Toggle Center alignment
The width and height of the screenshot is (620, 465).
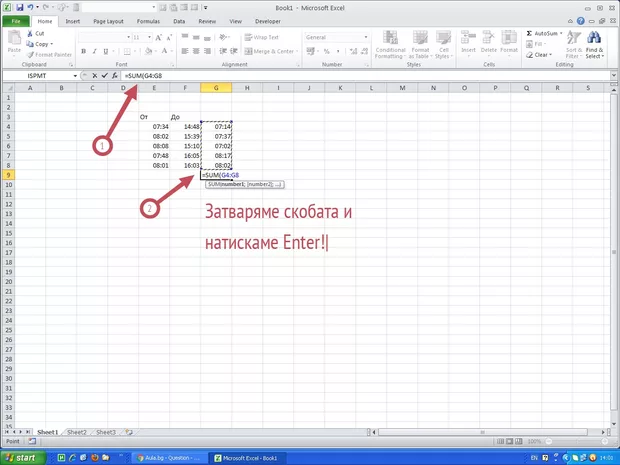coord(196,51)
